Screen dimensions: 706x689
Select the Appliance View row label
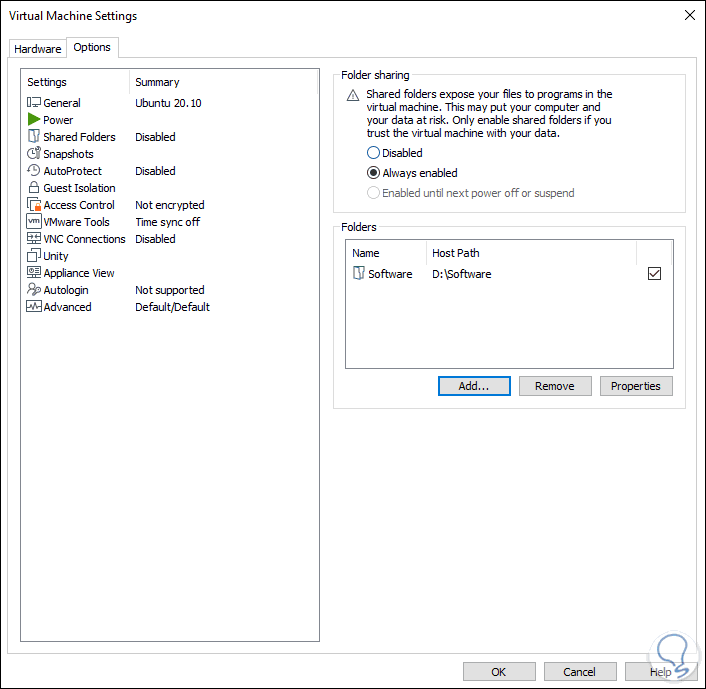pos(79,273)
